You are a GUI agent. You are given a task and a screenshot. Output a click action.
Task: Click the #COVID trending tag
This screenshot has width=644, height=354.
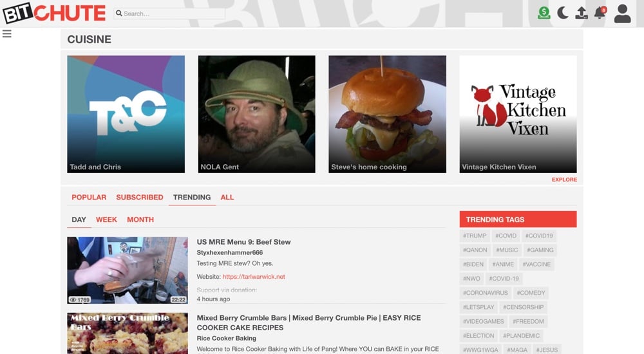[506, 236]
